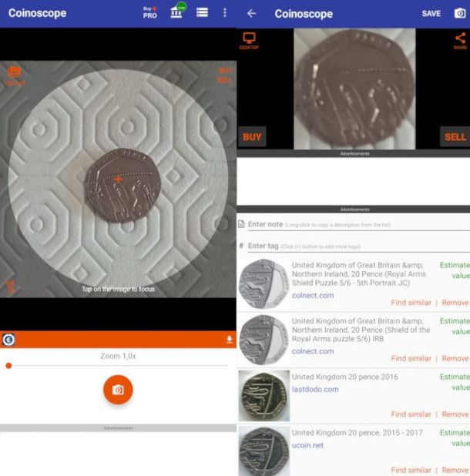
Task: Tap the camera icon in results header
Action: tap(460, 13)
